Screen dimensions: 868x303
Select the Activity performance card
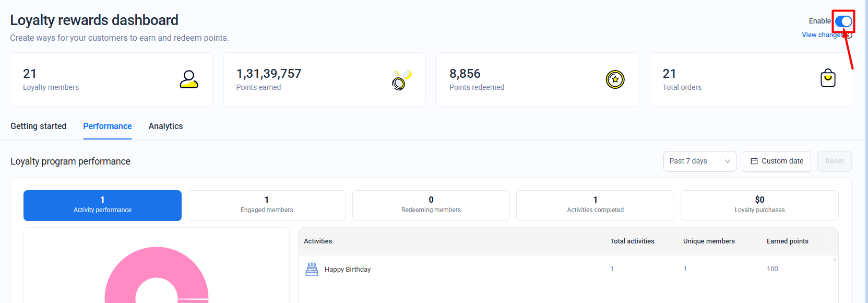coord(102,205)
